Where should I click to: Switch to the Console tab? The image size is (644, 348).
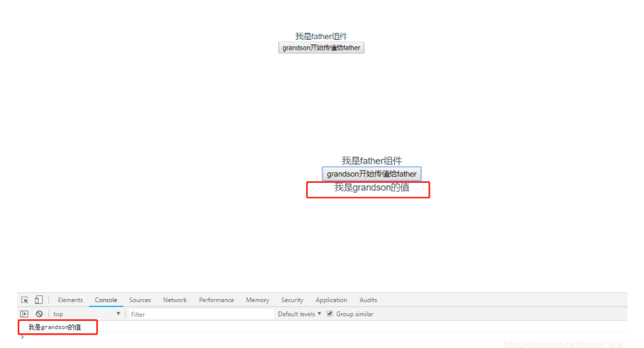[x=106, y=300]
